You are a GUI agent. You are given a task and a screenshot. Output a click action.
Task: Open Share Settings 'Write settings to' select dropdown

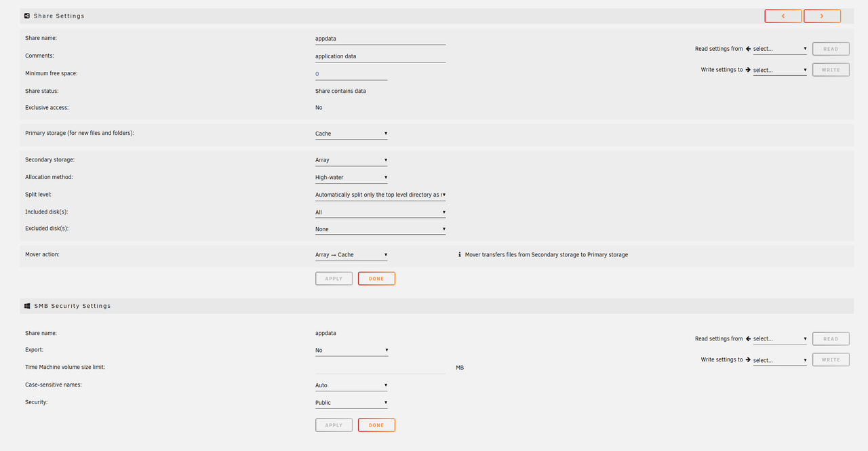780,70
